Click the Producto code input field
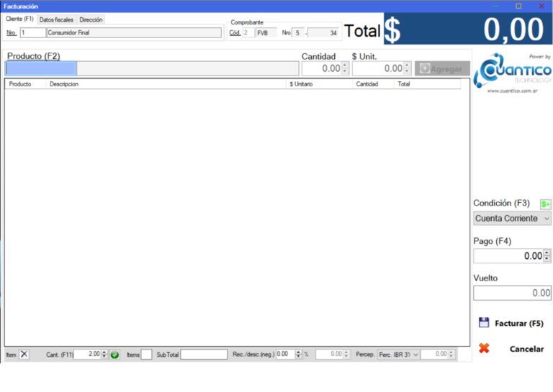The image size is (553, 392). click(41, 68)
